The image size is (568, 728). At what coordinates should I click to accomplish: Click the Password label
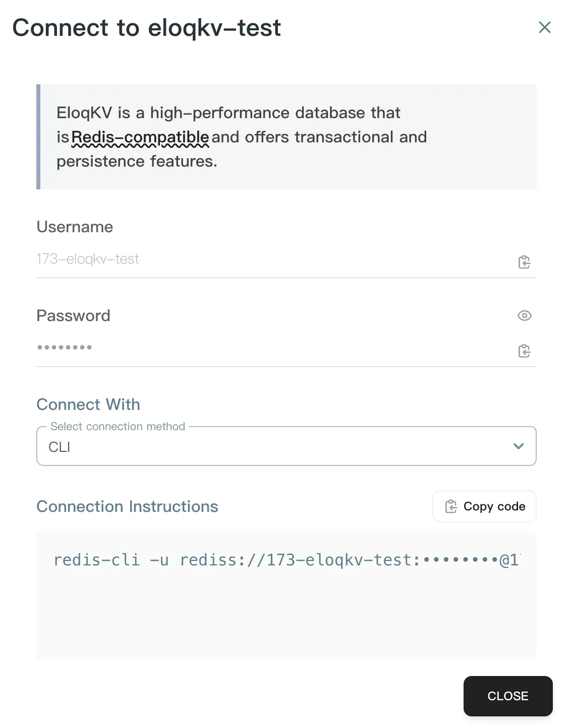click(x=73, y=316)
